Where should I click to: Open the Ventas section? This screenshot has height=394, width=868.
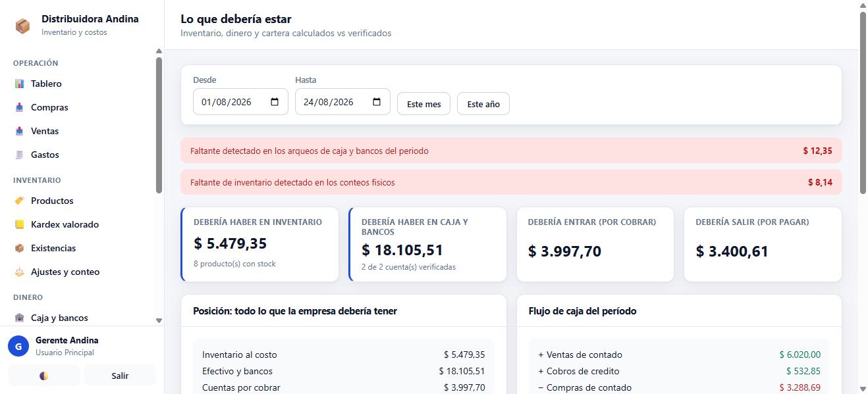tap(78, 131)
